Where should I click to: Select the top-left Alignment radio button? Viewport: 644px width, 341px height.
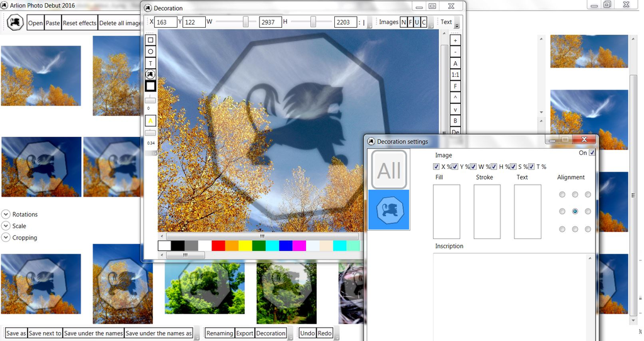pos(562,195)
